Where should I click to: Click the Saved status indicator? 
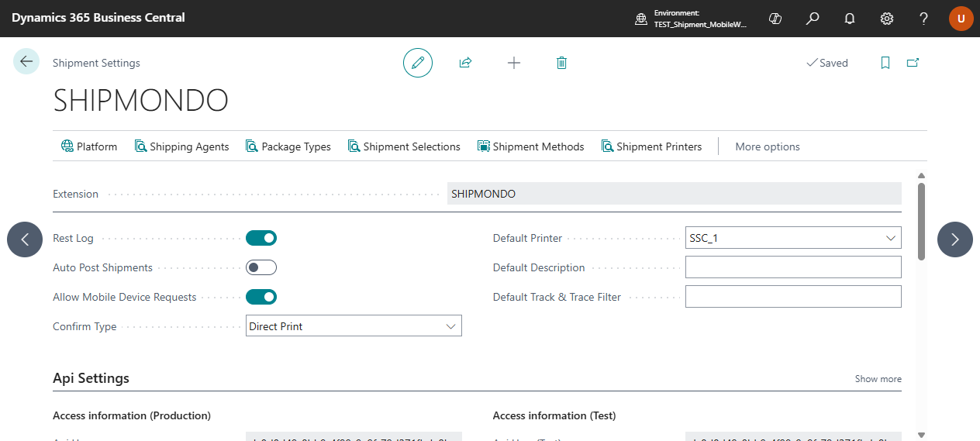coord(827,63)
